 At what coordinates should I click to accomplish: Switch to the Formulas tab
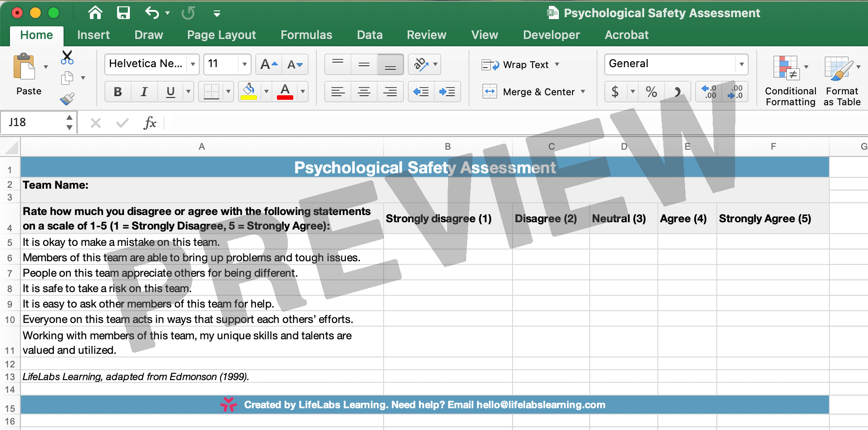pos(306,35)
